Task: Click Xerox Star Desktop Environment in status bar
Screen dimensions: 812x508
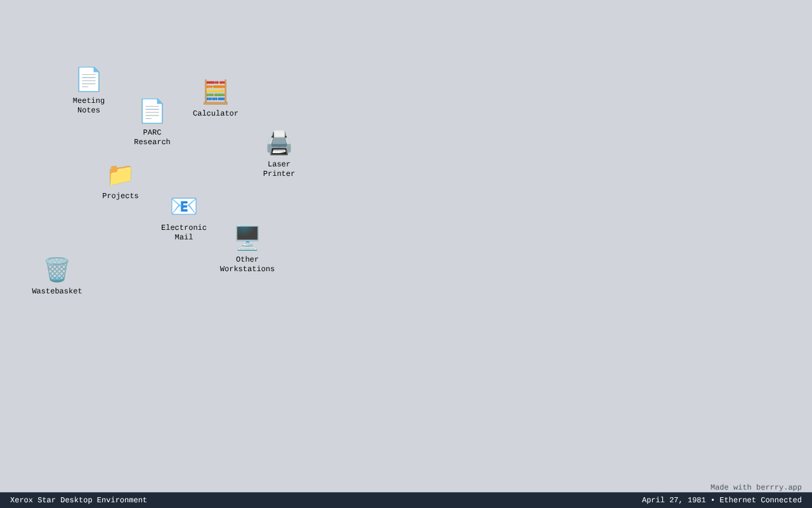Action: tap(78, 500)
